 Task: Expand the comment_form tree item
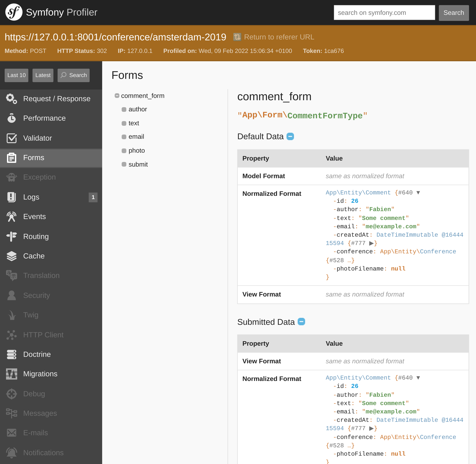pyautogui.click(x=117, y=96)
